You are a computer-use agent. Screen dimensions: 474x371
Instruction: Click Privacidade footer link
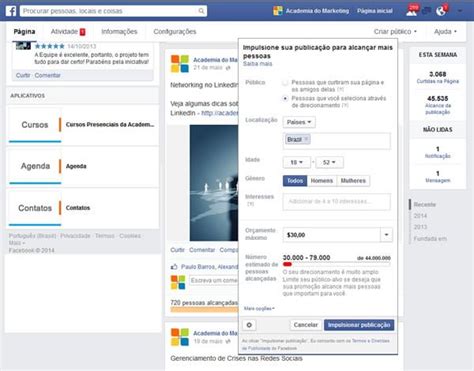click(75, 236)
